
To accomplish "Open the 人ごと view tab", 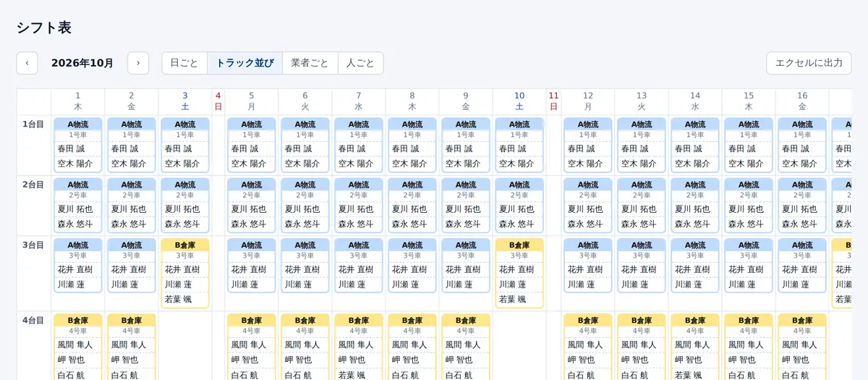I will [x=360, y=63].
